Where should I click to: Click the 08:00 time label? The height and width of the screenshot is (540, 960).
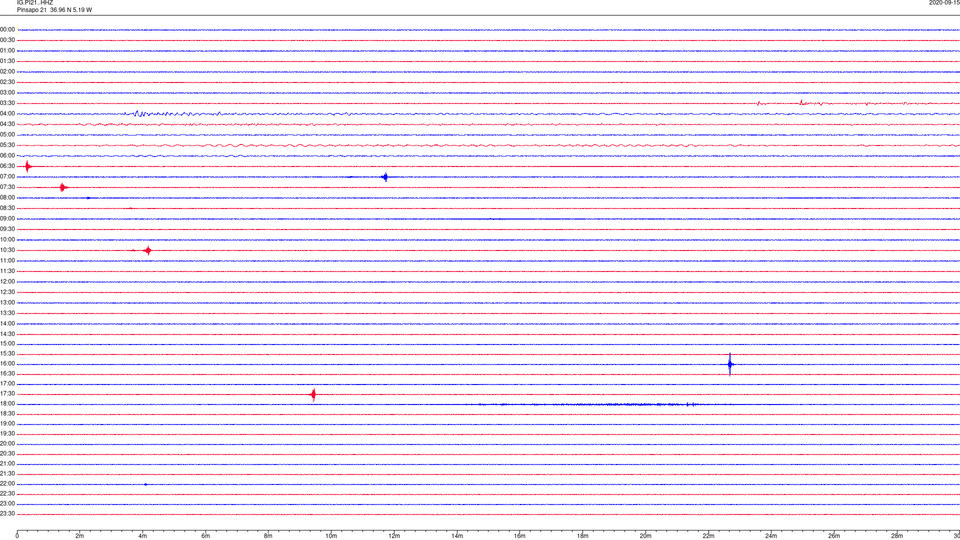coord(8,198)
